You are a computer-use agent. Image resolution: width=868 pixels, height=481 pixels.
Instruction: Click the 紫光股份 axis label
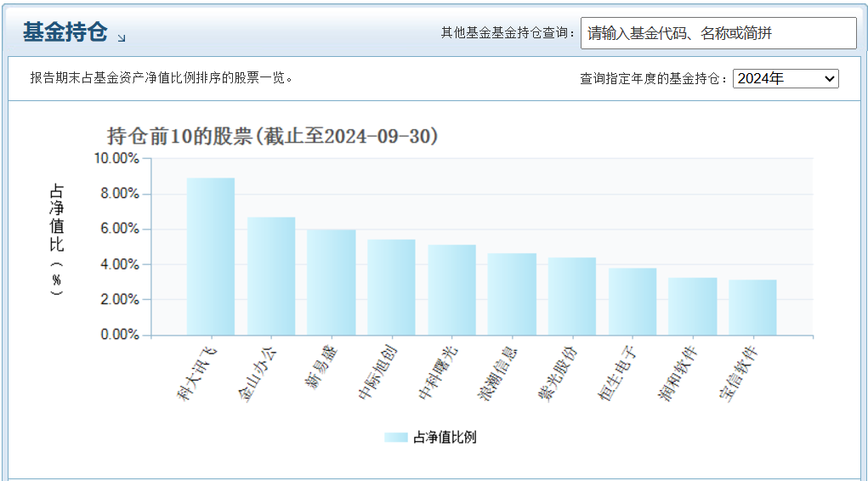(x=558, y=374)
